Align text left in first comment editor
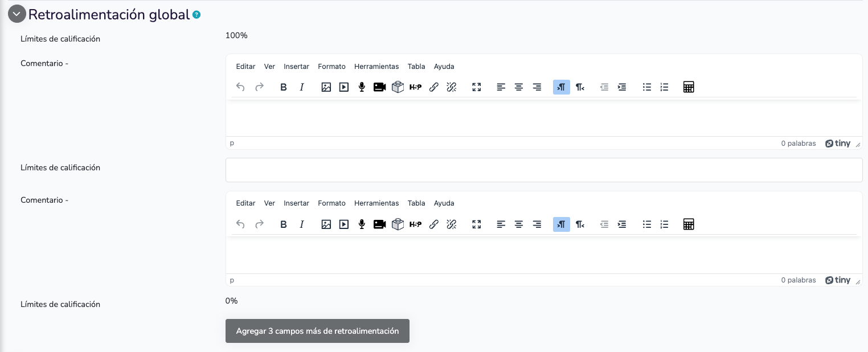 (501, 87)
